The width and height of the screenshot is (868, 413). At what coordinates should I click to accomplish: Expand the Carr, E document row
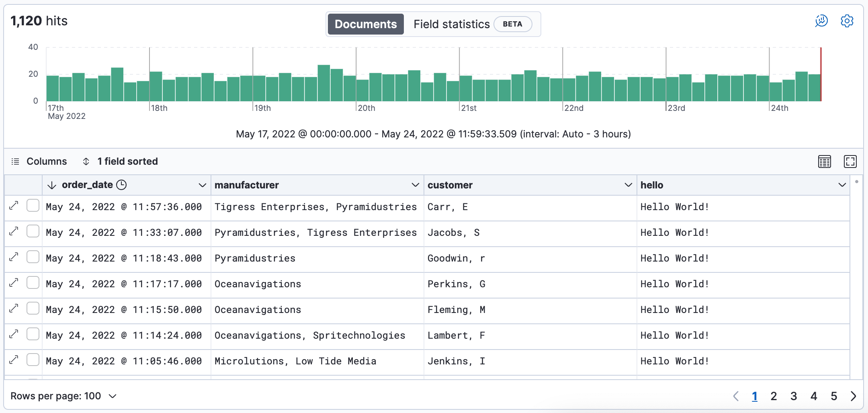[14, 206]
